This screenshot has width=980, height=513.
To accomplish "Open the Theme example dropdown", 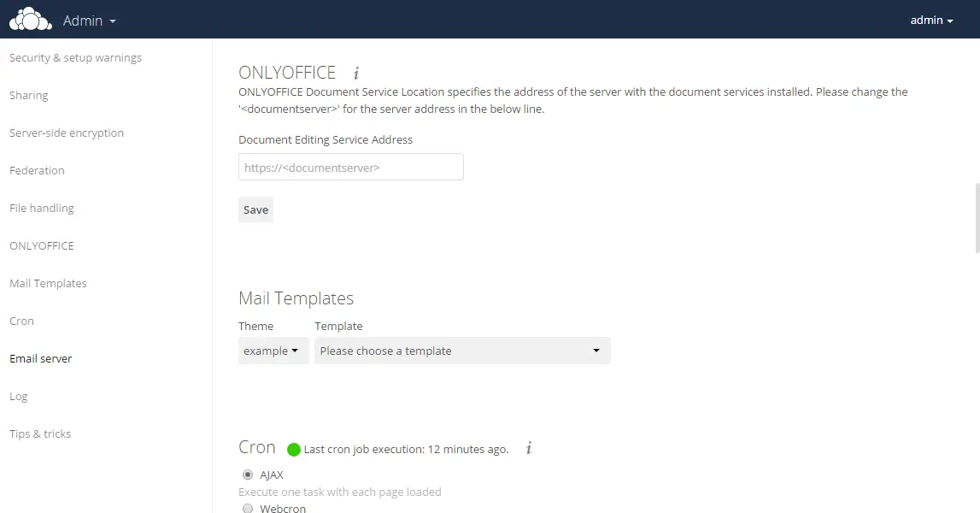I will click(273, 351).
